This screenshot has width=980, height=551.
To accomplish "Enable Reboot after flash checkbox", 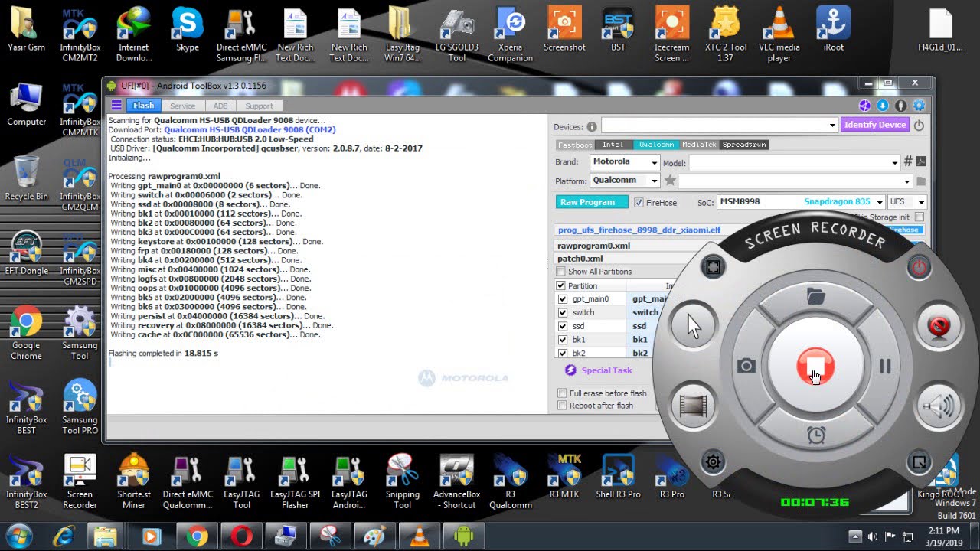I will (x=562, y=406).
